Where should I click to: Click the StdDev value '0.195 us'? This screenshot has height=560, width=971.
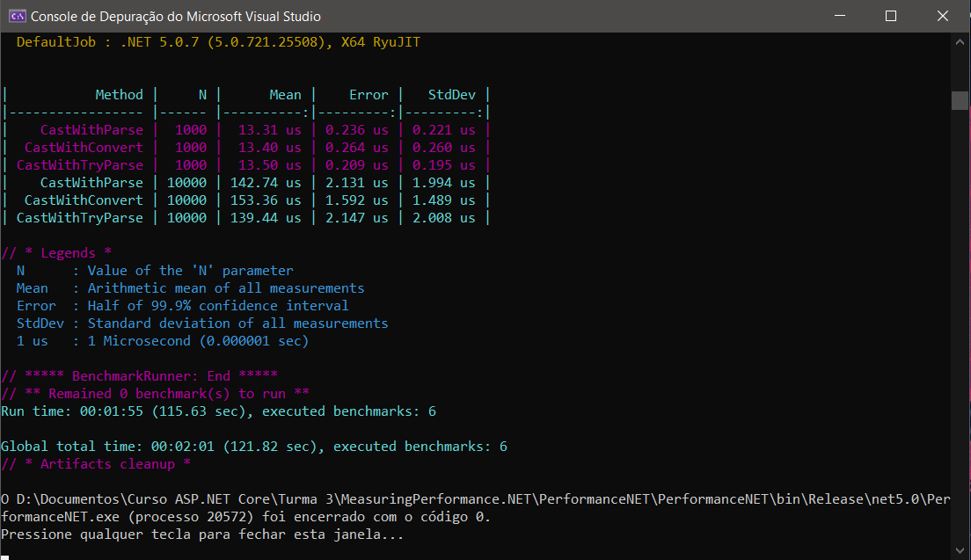pyautogui.click(x=444, y=165)
